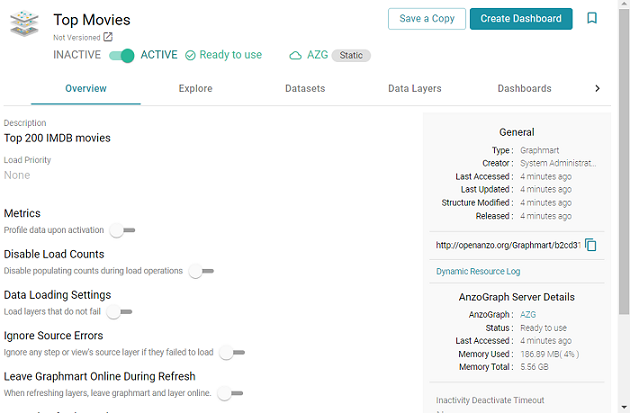Click the bookmark icon near Create Dashboard
This screenshot has height=413, width=630.
pos(592,19)
